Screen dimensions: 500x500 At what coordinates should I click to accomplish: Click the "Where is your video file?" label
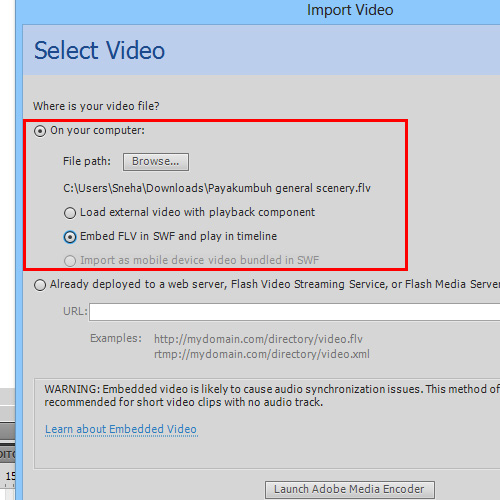[96, 106]
